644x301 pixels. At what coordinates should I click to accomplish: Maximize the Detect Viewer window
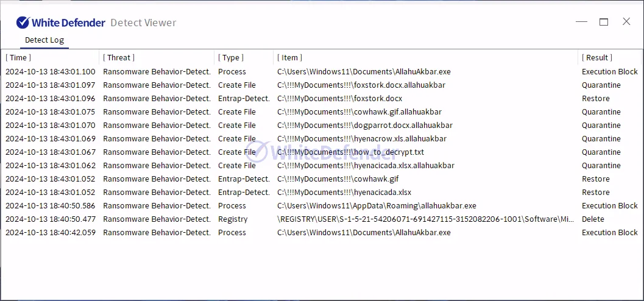(604, 22)
